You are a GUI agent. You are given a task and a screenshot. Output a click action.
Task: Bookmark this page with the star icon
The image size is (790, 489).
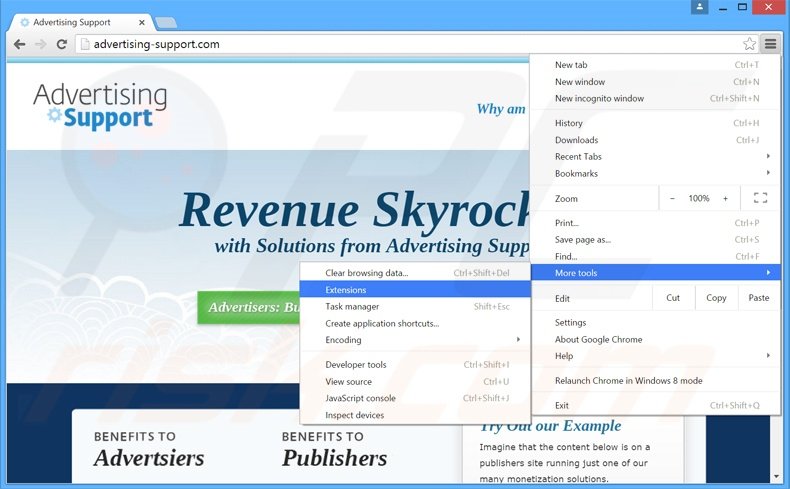click(749, 44)
